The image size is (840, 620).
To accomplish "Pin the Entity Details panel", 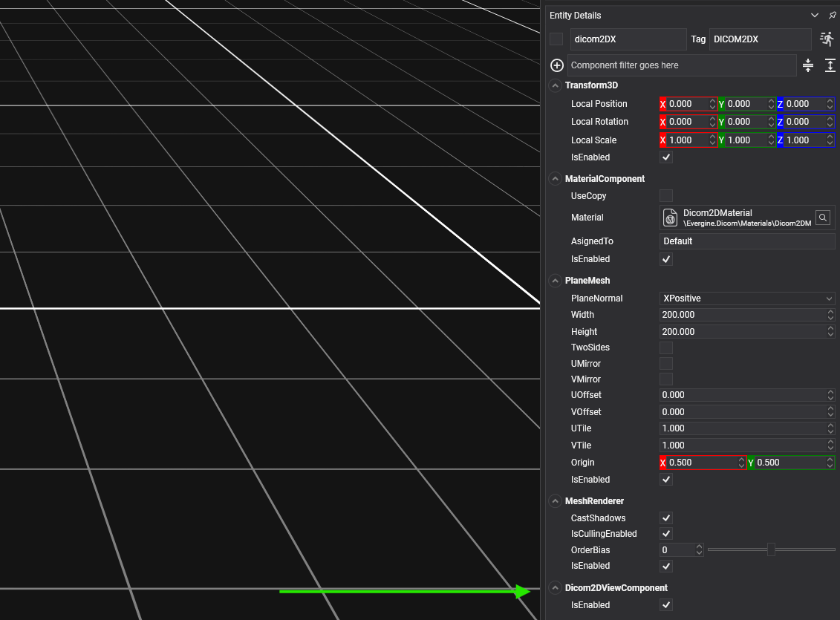I will click(832, 16).
